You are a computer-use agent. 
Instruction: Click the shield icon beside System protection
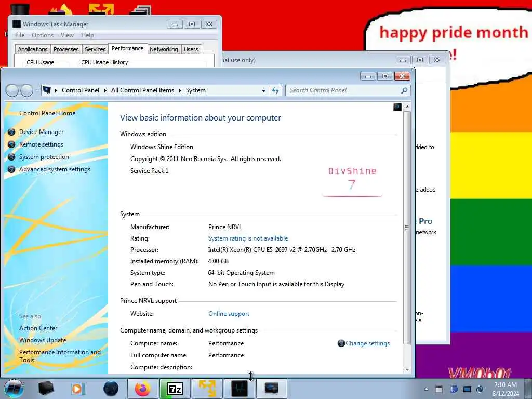coord(11,157)
